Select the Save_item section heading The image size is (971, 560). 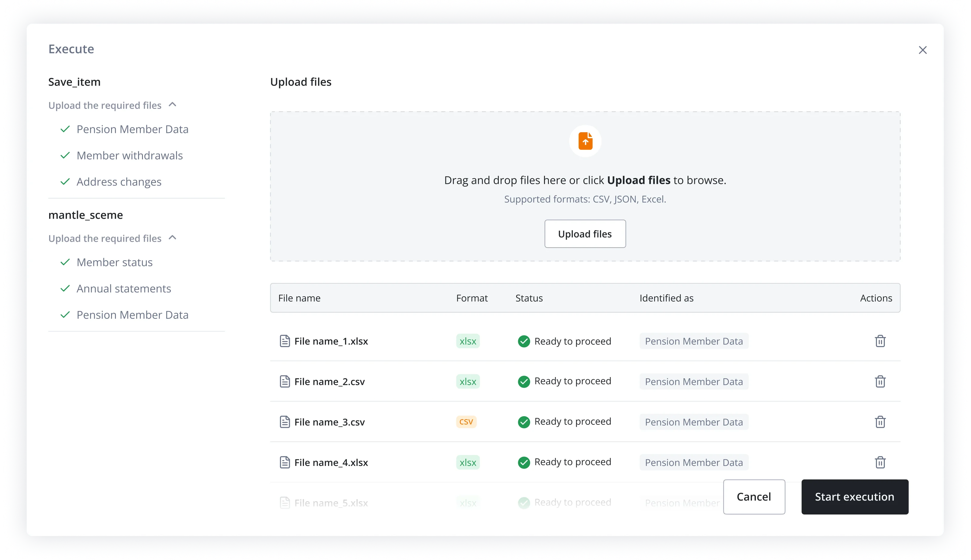click(x=74, y=82)
